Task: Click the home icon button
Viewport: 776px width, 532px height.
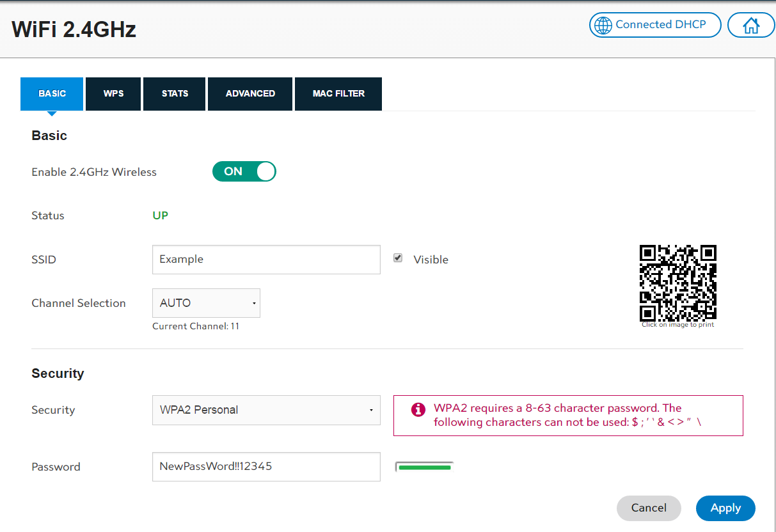Action: [751, 25]
